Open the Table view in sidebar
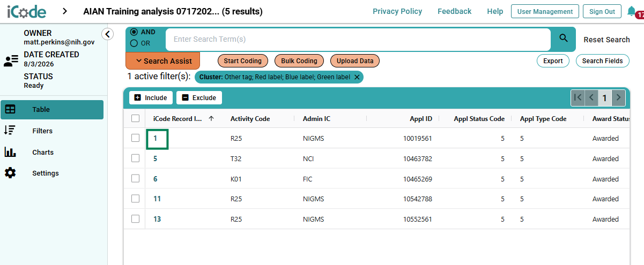 coord(52,109)
